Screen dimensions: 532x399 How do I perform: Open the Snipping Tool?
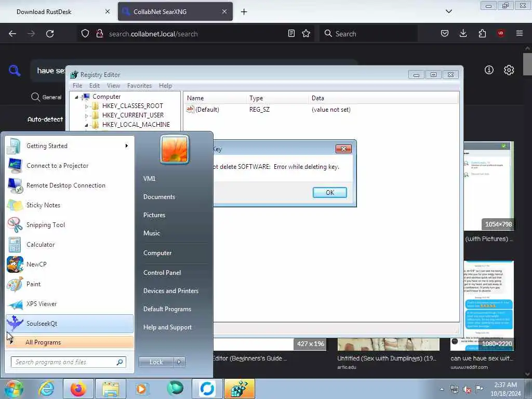(x=70, y=224)
